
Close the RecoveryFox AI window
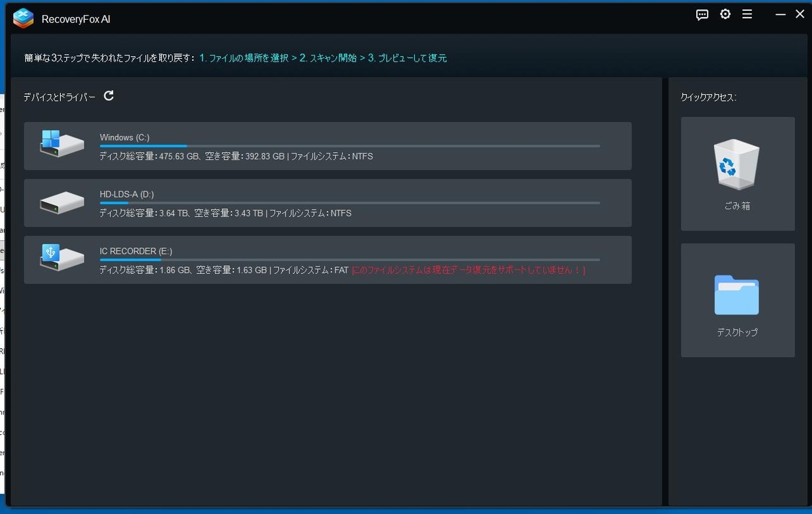point(800,14)
